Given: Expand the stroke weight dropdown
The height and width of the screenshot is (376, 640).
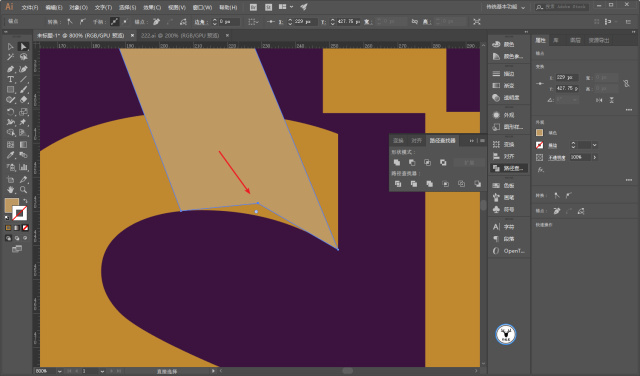Looking at the screenshot, I should pos(594,145).
